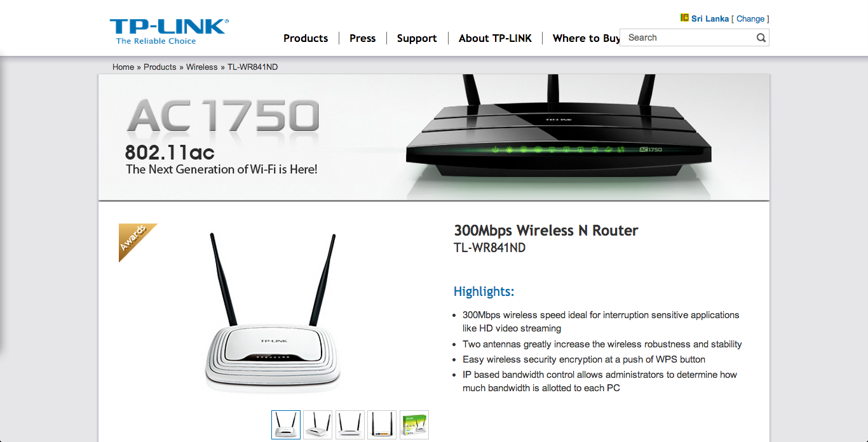
Task: Select the green packaging box thumbnail
Action: click(x=414, y=425)
